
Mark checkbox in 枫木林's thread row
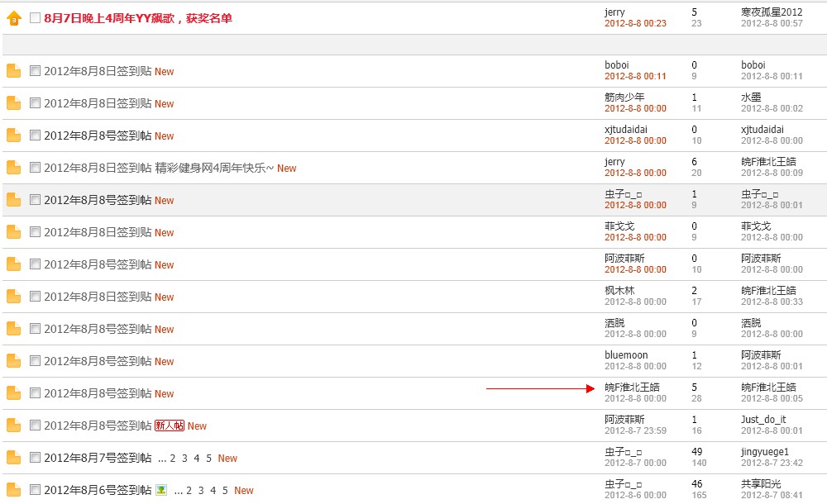pos(35,295)
